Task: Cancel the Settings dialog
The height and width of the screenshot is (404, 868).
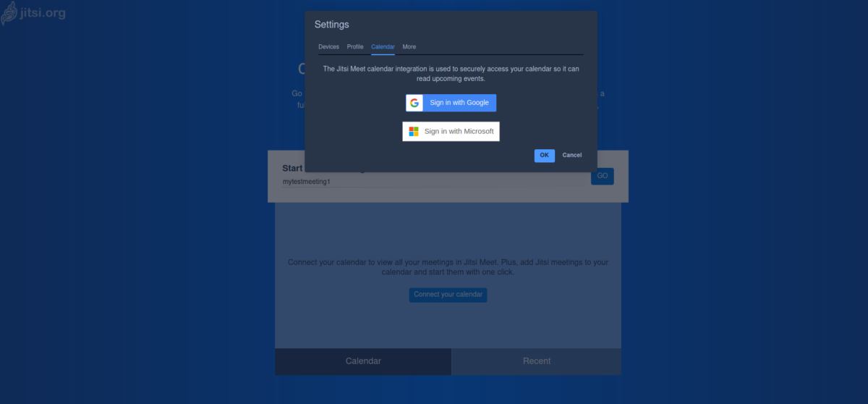Action: (572, 156)
